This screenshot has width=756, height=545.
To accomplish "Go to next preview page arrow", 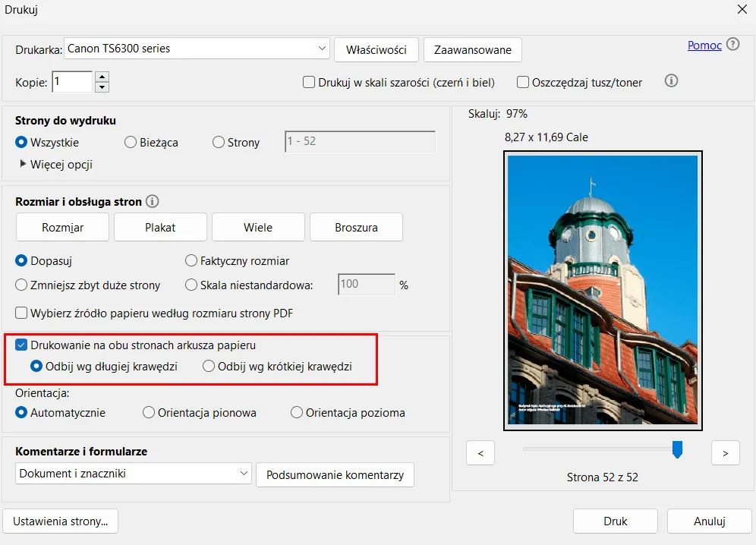I will (725, 453).
